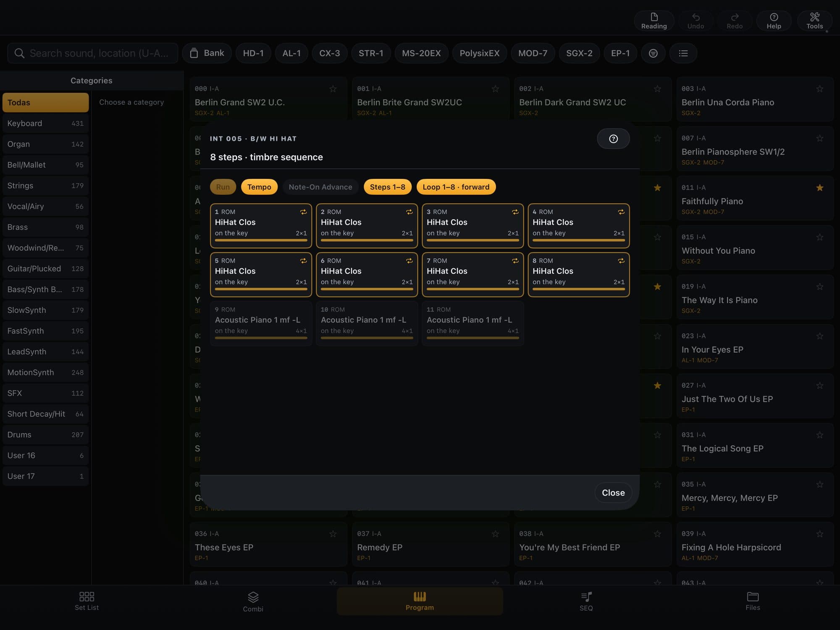Screen dimensions: 840x630
Task: Toggle loop icon on step 1 HiHat
Action: tap(303, 212)
